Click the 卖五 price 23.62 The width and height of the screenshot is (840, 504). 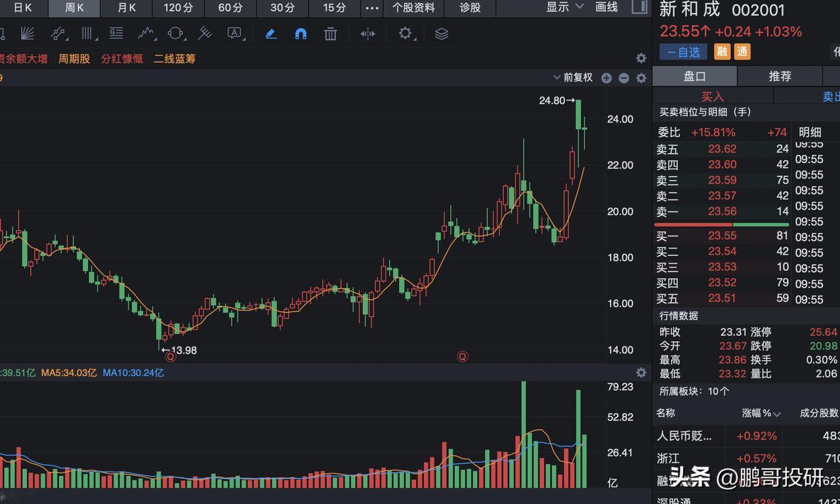coord(722,149)
